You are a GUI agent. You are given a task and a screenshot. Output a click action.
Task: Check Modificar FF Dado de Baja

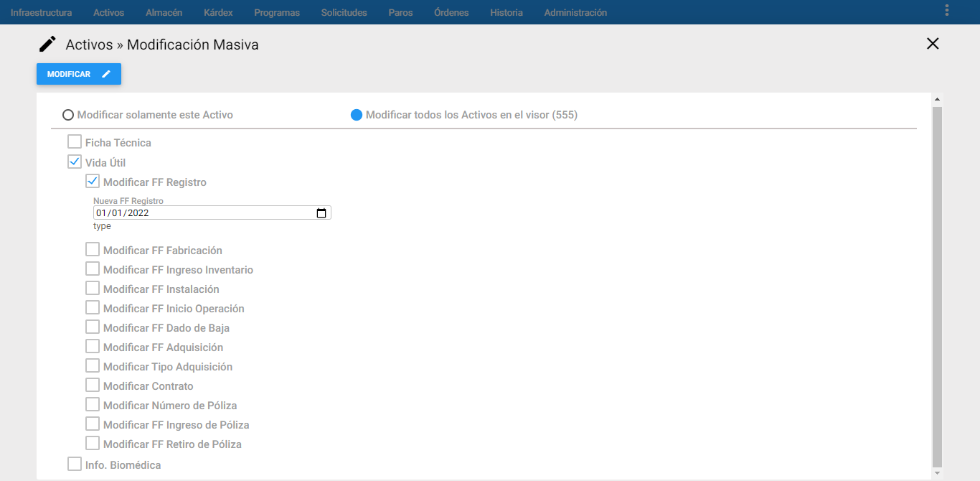click(x=93, y=327)
